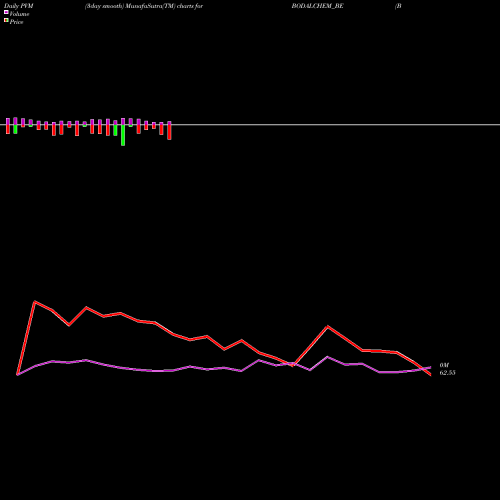
Task: Click the tallest green volume bar
Action: click(x=123, y=135)
